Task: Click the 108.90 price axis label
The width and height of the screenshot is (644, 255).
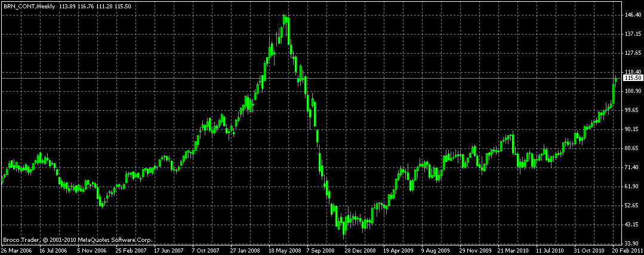Action: pyautogui.click(x=631, y=91)
